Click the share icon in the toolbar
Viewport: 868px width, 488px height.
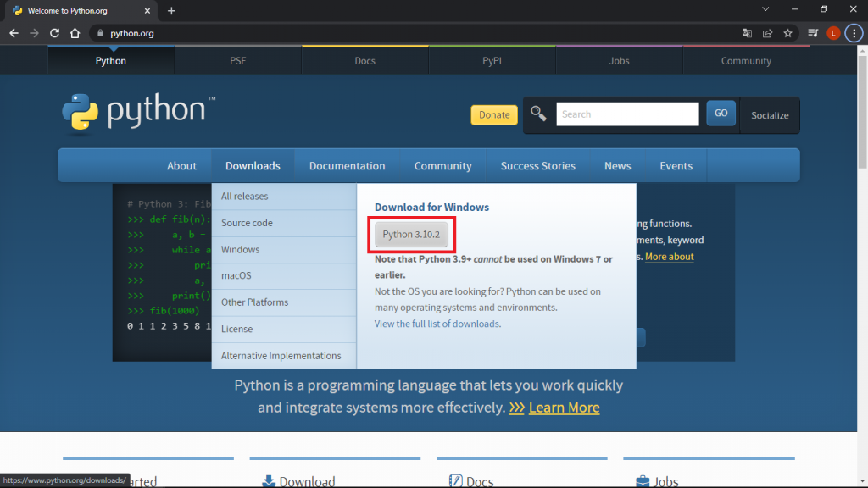768,33
